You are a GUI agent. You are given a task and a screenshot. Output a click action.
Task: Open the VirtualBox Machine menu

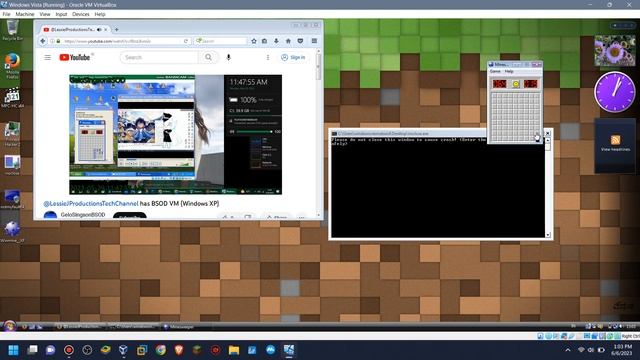tap(25, 14)
